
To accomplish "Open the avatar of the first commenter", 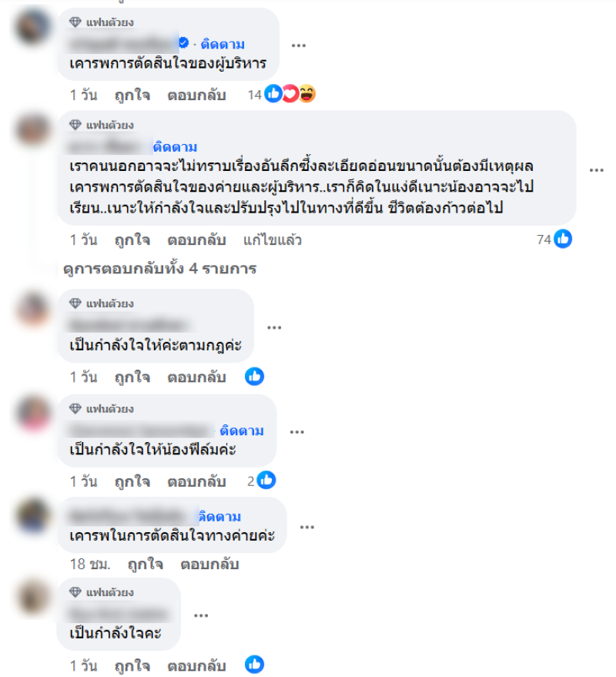I will click(33, 27).
